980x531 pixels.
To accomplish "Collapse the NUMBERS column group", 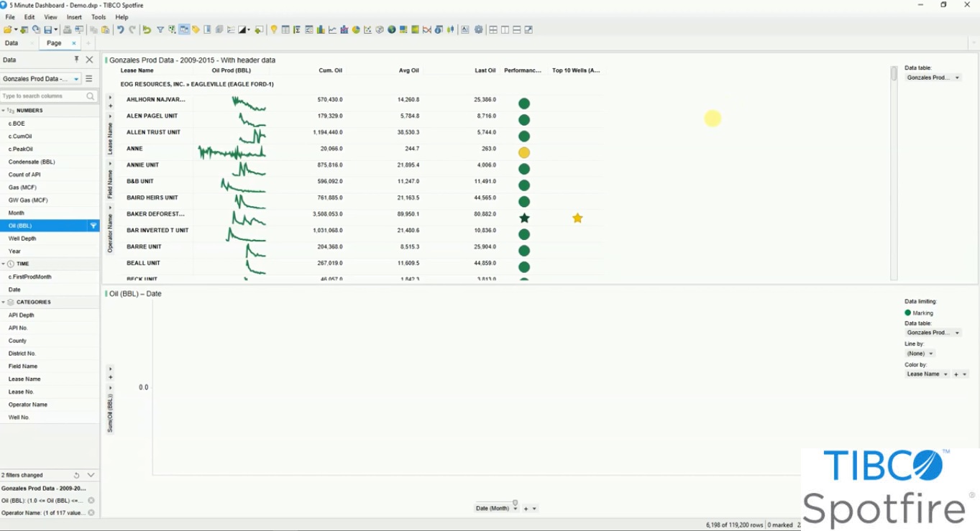I will [x=4, y=111].
